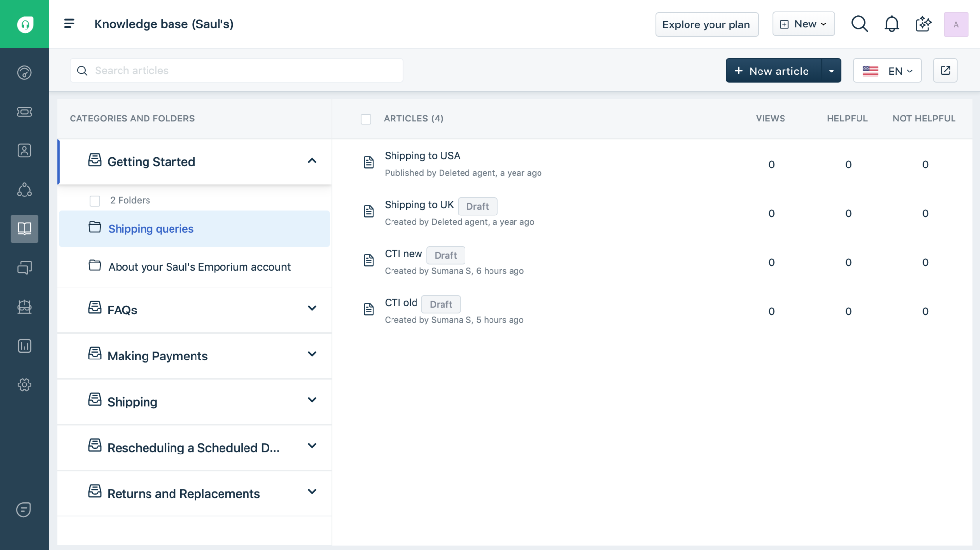Open global search with the magnifier icon
Screen dimensions: 980x550
pyautogui.click(x=859, y=24)
